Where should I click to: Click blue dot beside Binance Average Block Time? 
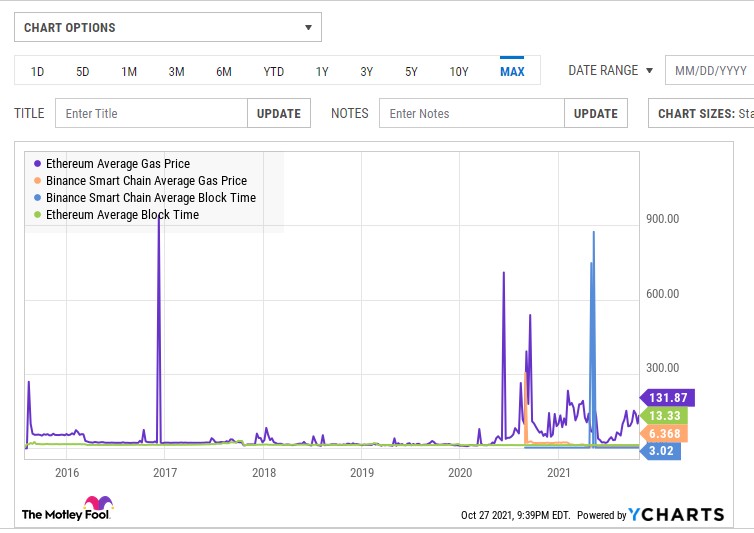38,198
